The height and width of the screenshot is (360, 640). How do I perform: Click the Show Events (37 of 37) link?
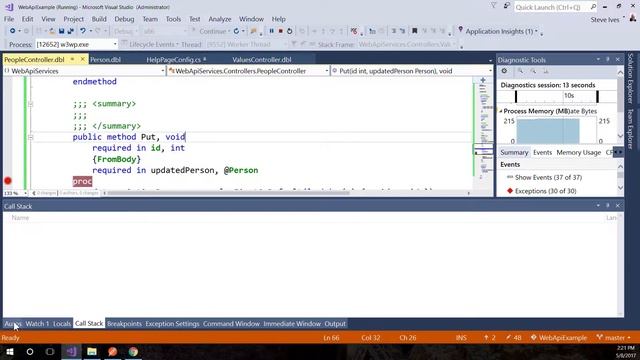click(x=548, y=178)
